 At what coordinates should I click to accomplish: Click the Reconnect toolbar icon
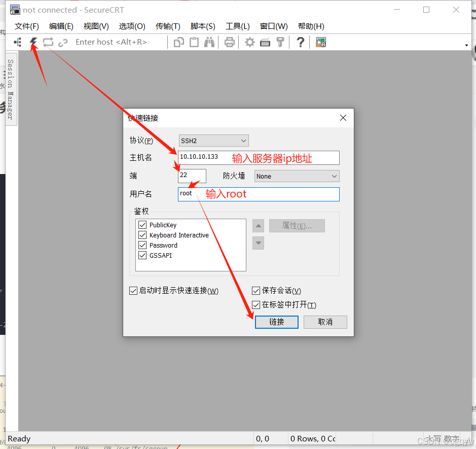[48, 42]
